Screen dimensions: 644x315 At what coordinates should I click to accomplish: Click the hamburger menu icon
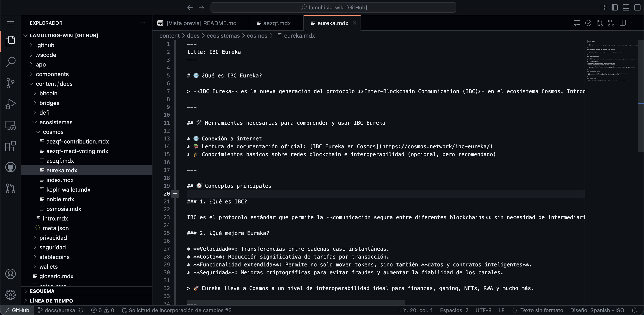pos(10,23)
